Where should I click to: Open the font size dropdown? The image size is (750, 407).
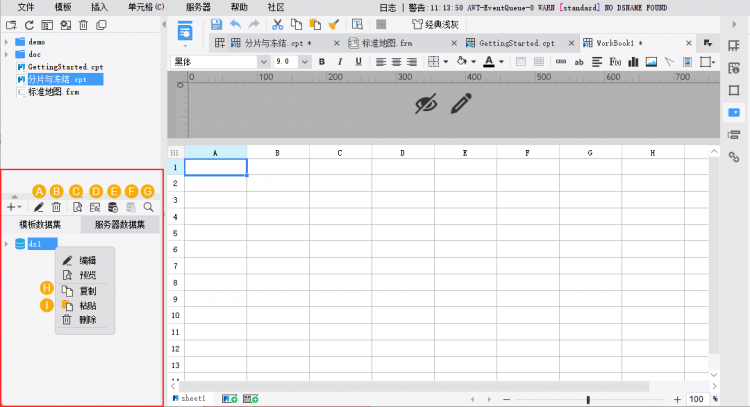304,62
